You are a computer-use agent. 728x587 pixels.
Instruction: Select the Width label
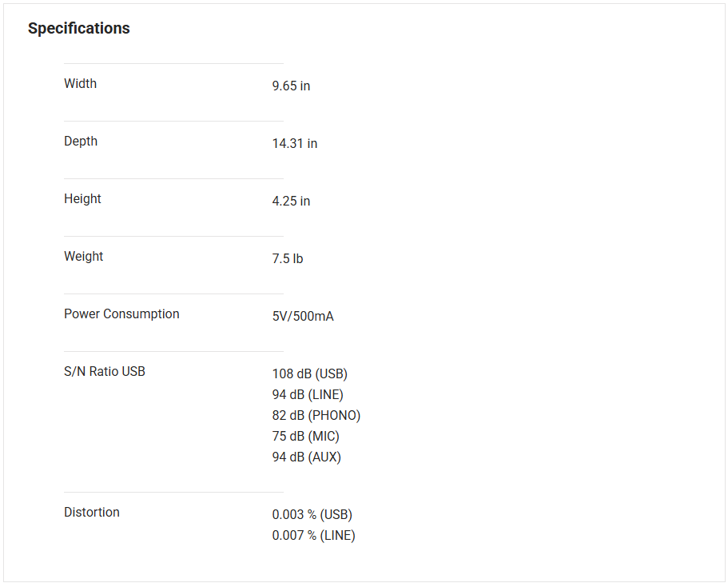pyautogui.click(x=80, y=84)
